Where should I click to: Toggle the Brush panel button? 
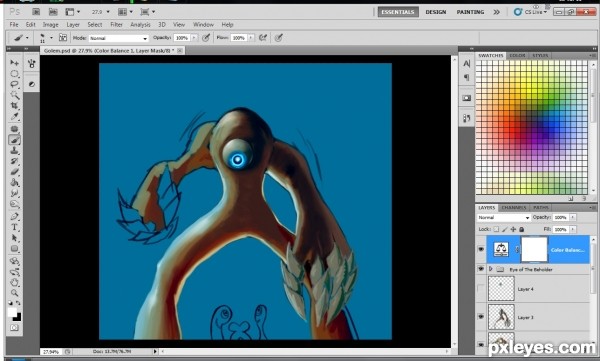63,38
